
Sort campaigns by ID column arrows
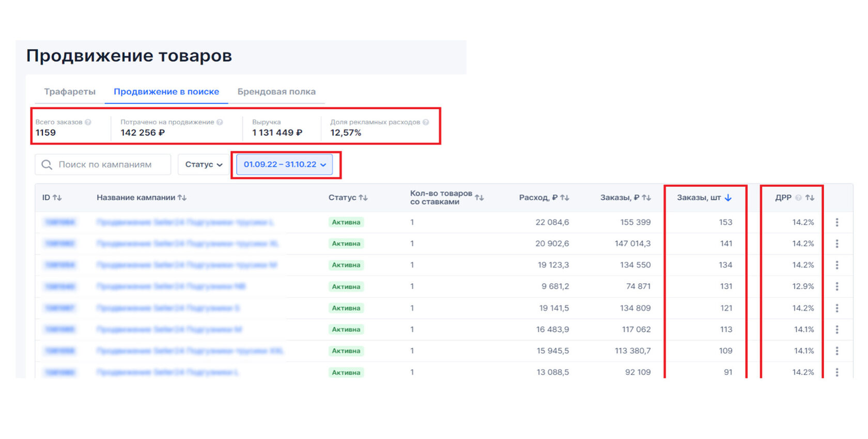click(57, 198)
